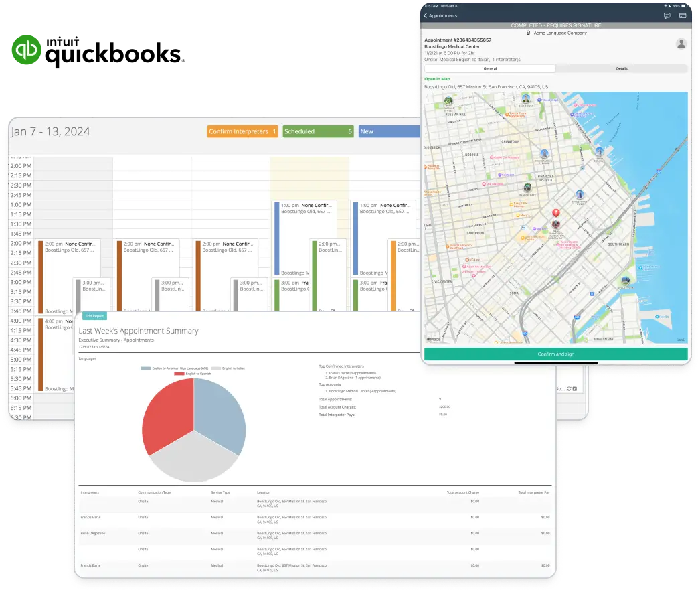
Task: Click the Total Account Charge column header
Action: (x=463, y=492)
